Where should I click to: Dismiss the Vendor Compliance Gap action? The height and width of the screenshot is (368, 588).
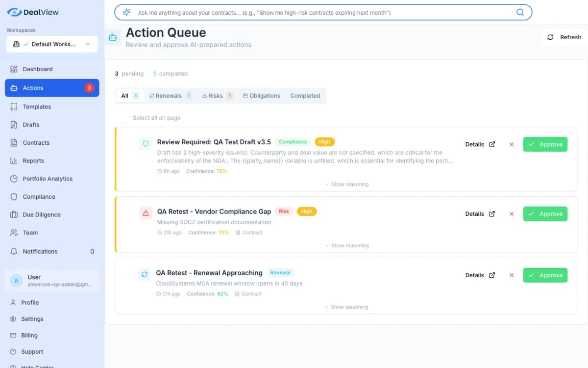(512, 214)
